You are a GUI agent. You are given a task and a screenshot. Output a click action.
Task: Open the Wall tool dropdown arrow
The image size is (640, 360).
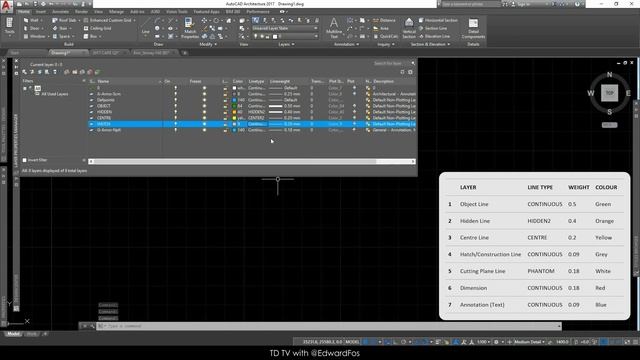click(42, 20)
